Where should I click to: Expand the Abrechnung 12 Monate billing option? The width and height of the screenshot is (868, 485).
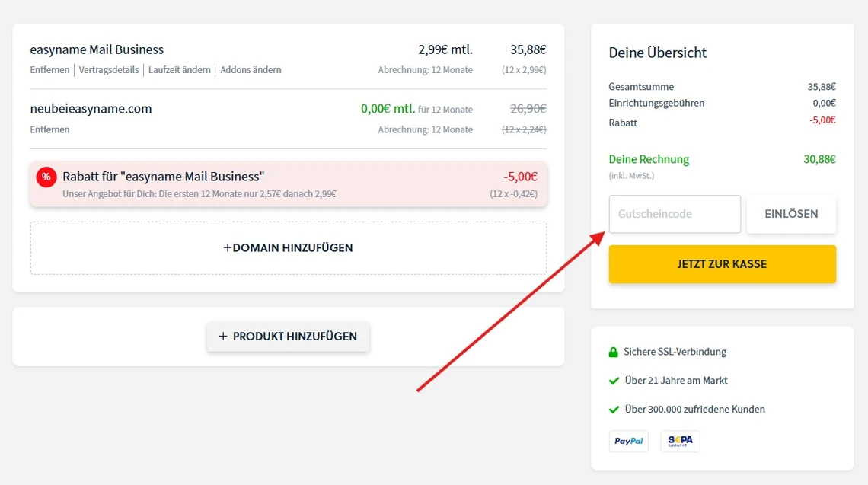[x=427, y=69]
